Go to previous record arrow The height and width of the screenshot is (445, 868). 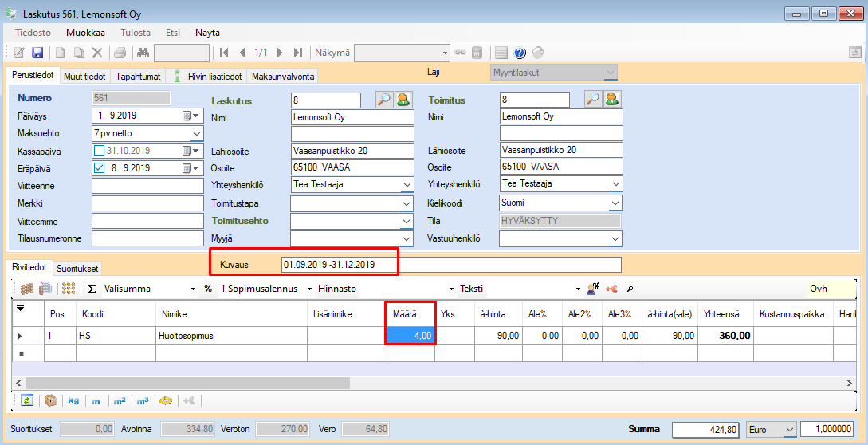242,53
